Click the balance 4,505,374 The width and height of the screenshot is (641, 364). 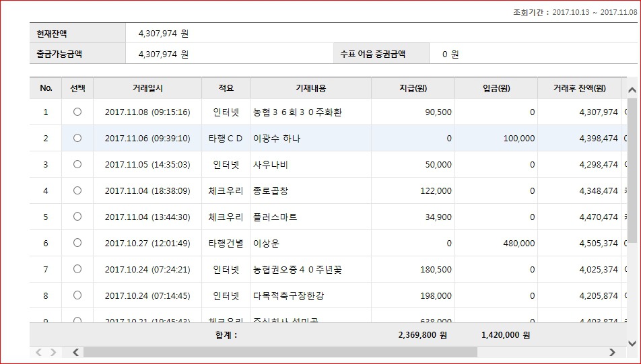pos(599,244)
